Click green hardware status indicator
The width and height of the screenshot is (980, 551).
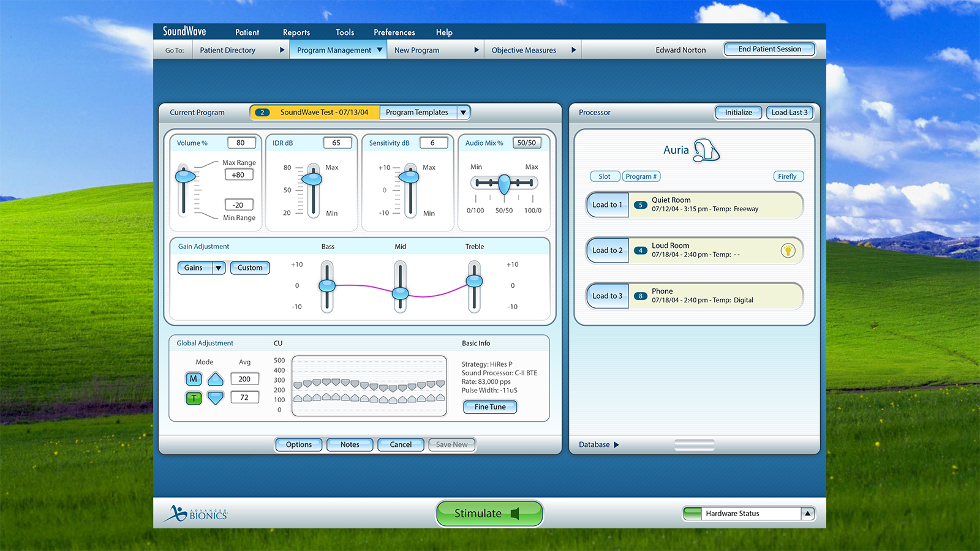click(x=693, y=514)
